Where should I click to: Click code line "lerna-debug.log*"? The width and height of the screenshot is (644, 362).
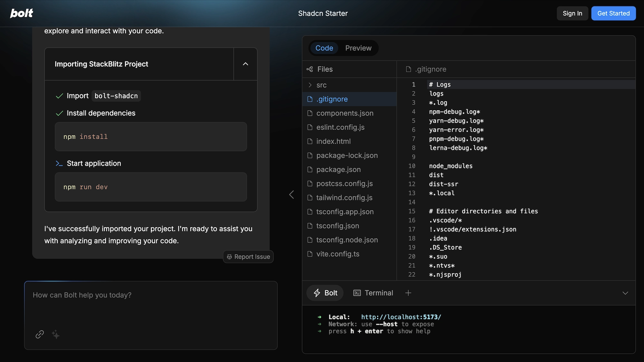(458, 148)
